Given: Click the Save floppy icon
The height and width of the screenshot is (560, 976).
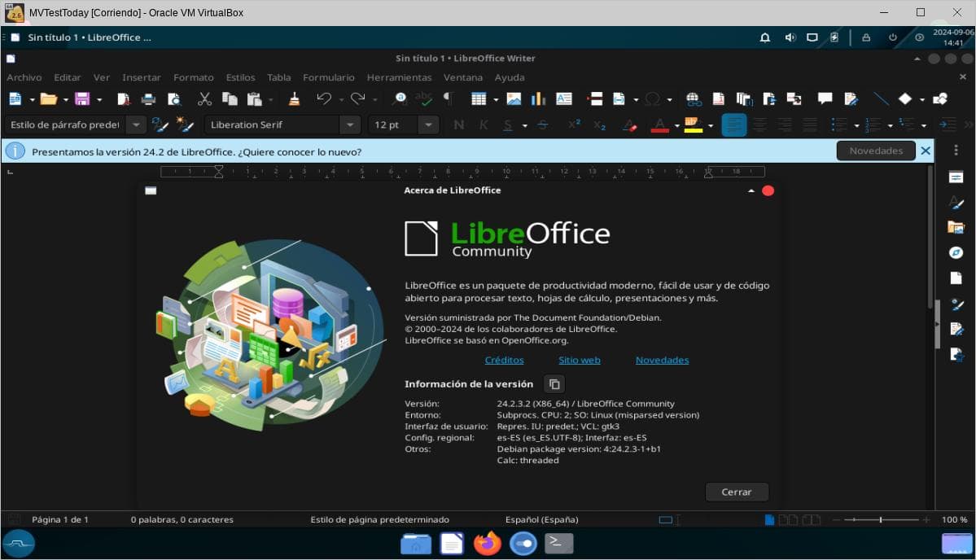Looking at the screenshot, I should [x=82, y=99].
